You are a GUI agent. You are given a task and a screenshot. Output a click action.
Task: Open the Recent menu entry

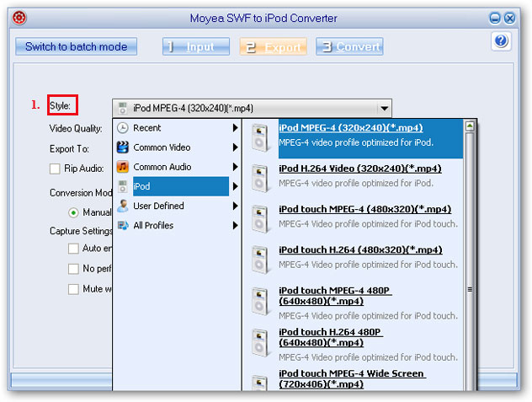pos(177,128)
